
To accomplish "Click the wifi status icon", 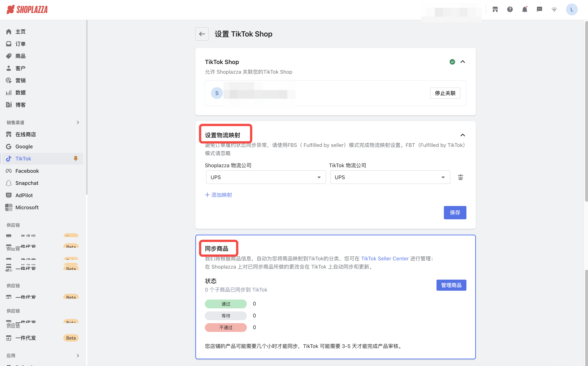I will coord(554,9).
